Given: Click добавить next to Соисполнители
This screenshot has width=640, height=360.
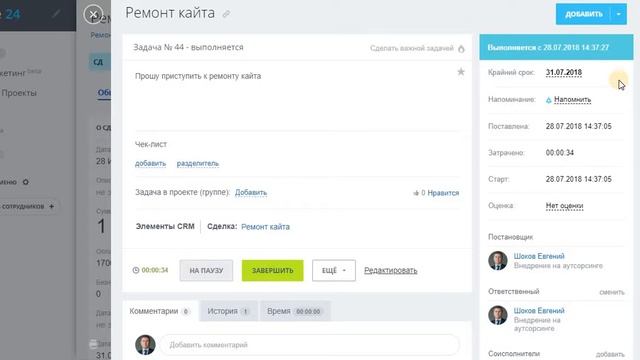Looking at the screenshot, I should 610,354.
